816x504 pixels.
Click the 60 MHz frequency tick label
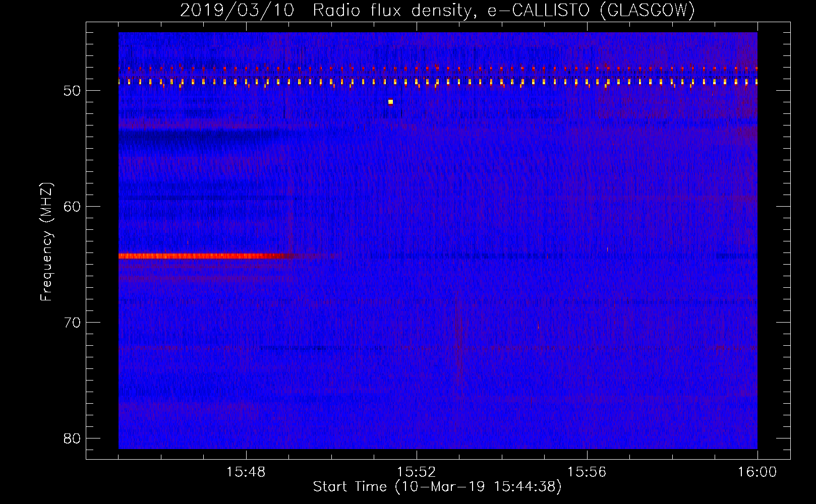(x=72, y=207)
